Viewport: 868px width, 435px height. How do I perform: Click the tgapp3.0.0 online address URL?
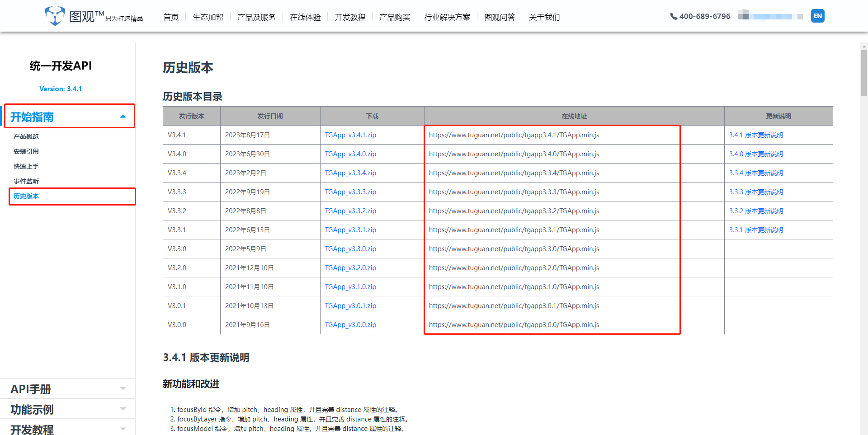click(x=514, y=325)
